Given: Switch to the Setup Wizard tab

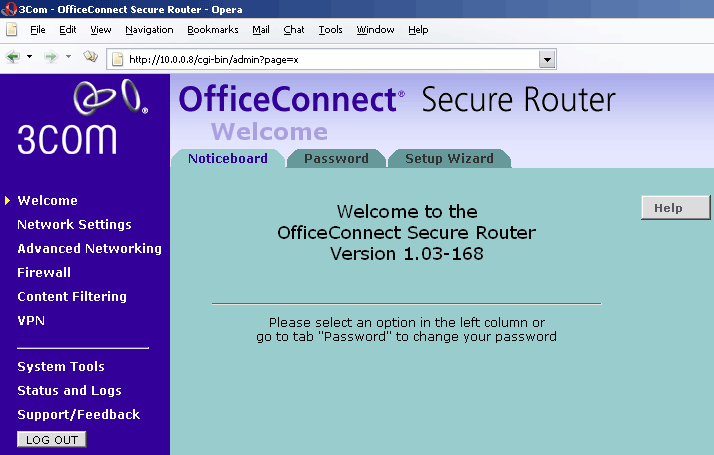Looking at the screenshot, I should 449,158.
